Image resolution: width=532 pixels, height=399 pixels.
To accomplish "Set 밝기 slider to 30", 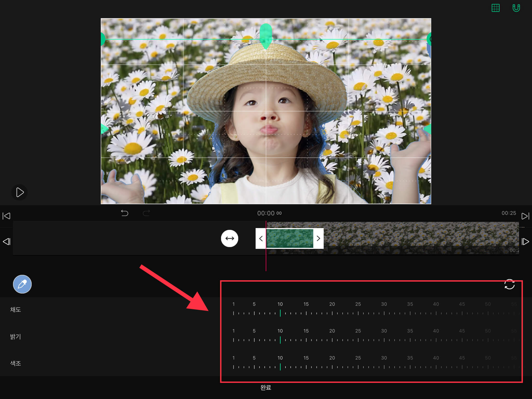I will [x=384, y=340].
